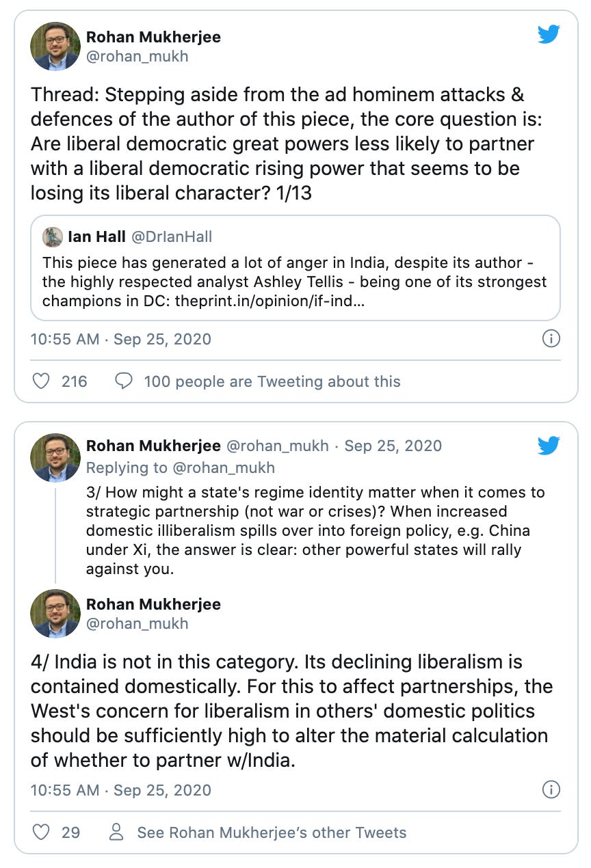Click the person icon beside other Tweets

117,832
